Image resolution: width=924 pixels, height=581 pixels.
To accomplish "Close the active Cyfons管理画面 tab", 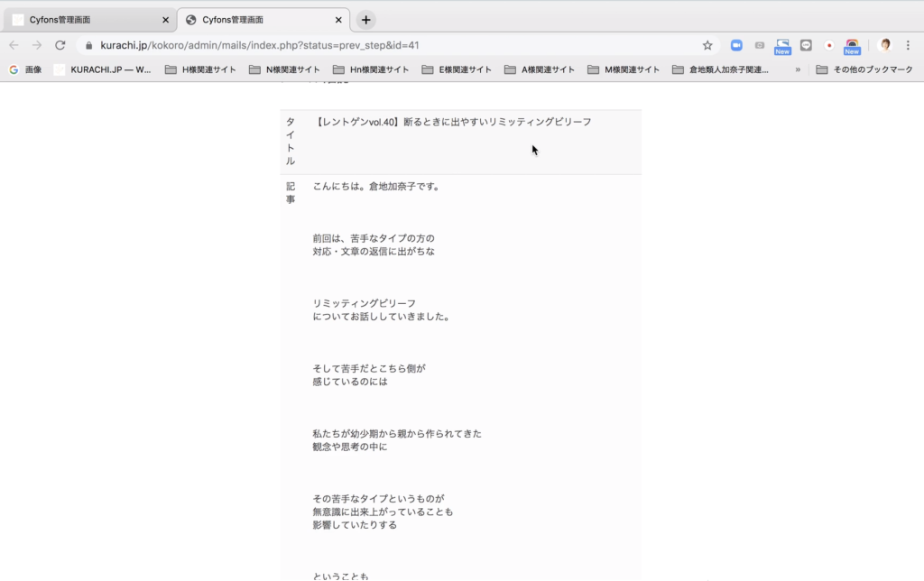I will [x=338, y=20].
